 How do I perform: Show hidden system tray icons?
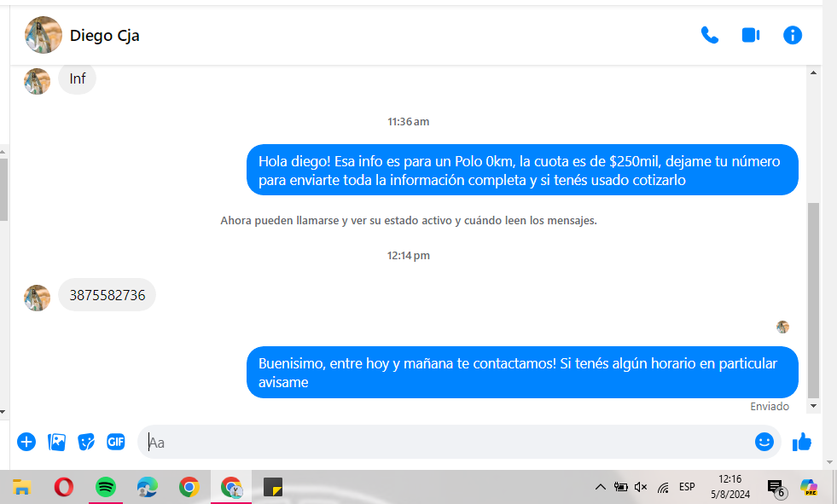600,487
